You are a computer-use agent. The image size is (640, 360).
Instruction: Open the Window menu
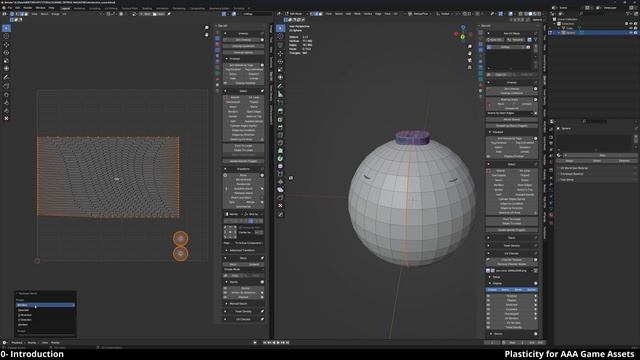pyautogui.click(x=40, y=8)
